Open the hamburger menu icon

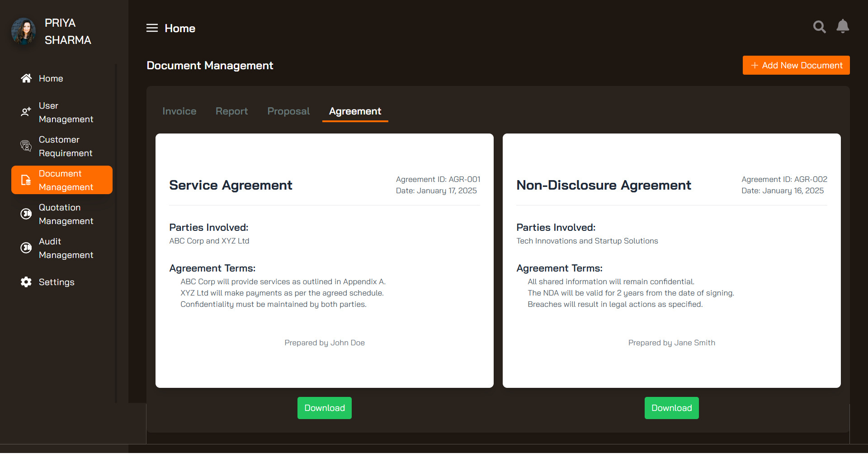click(x=152, y=28)
